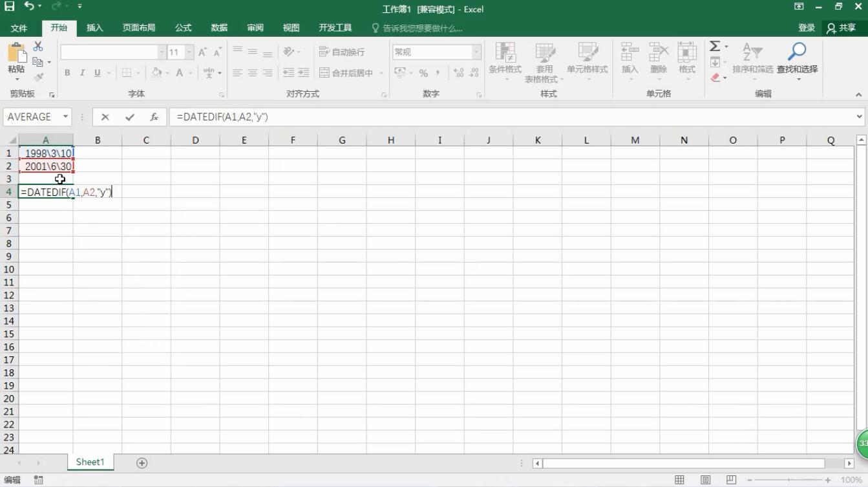Toggle Bold formatting button
The image size is (868, 487).
67,73
